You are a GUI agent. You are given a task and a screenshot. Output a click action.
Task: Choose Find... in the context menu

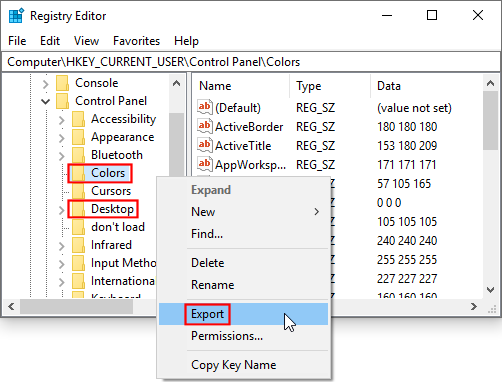tap(243, 234)
